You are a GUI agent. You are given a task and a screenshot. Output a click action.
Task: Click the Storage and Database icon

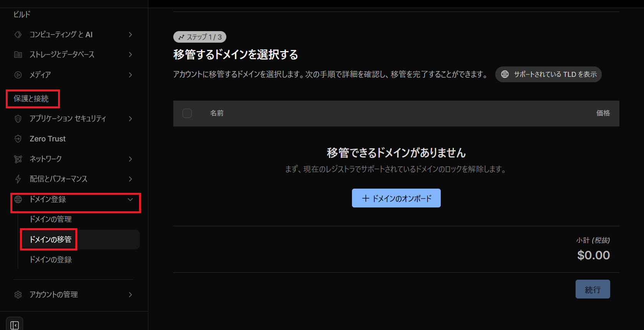18,55
